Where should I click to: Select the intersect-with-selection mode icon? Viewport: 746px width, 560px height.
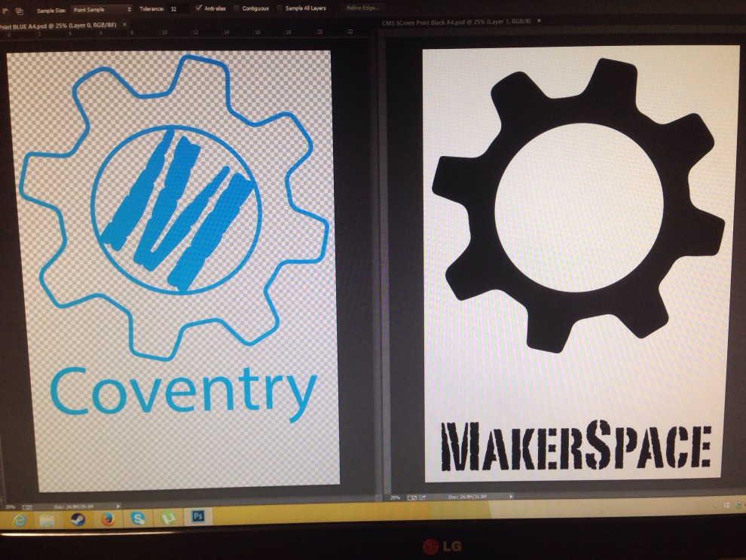[x=20, y=11]
